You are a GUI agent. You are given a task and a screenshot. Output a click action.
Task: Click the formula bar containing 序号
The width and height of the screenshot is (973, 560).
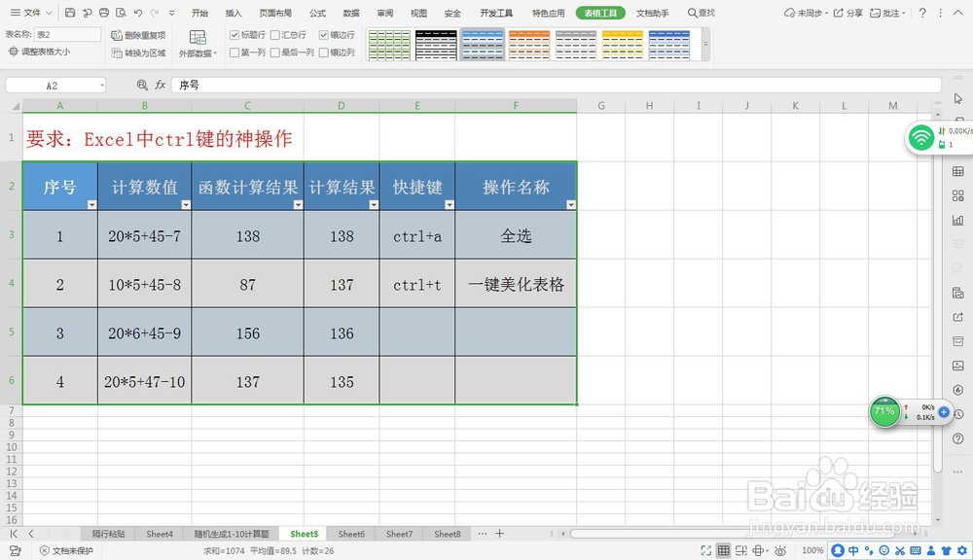coord(556,85)
